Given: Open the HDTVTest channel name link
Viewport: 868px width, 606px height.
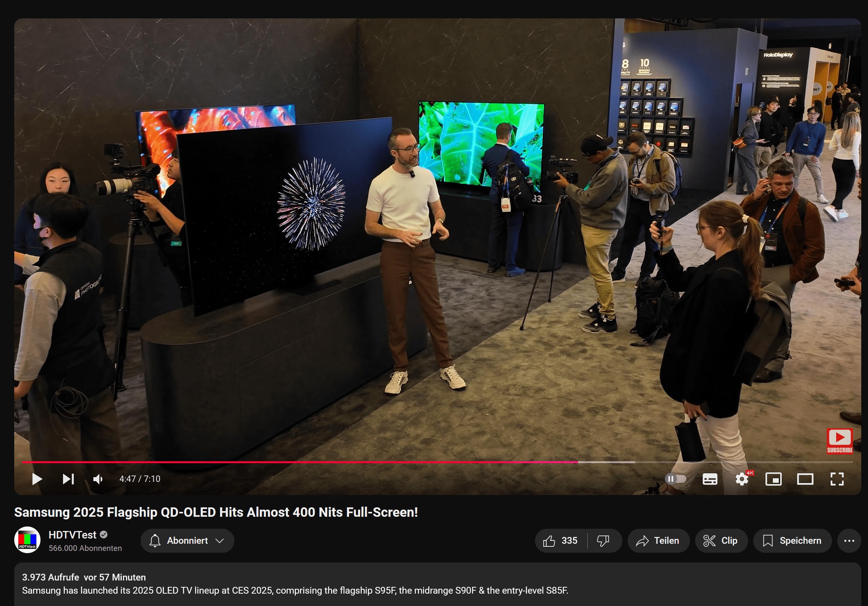Looking at the screenshot, I should [72, 534].
